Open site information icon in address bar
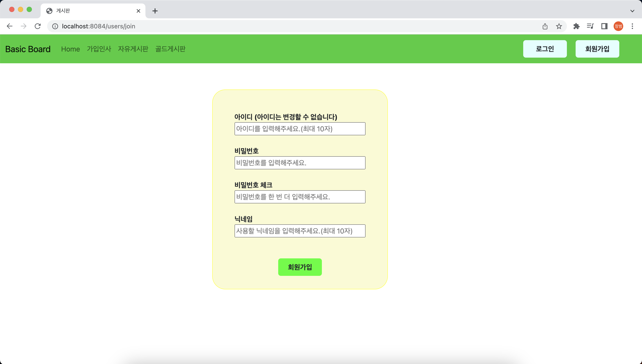 pos(55,26)
